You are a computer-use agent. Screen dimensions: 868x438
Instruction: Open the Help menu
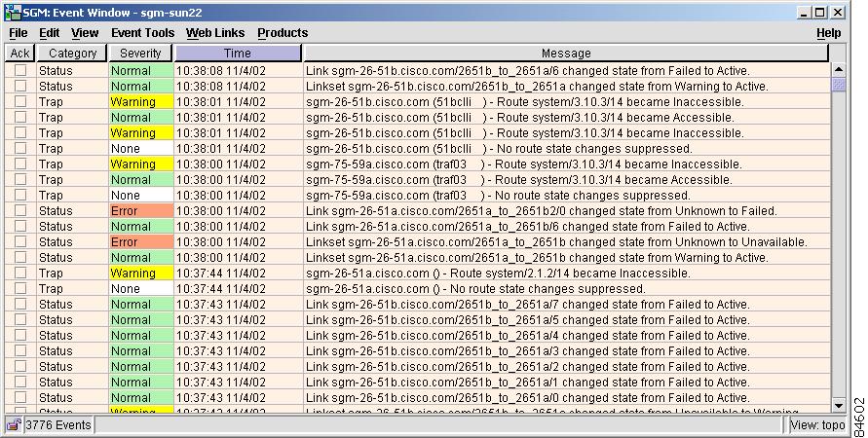tap(829, 33)
